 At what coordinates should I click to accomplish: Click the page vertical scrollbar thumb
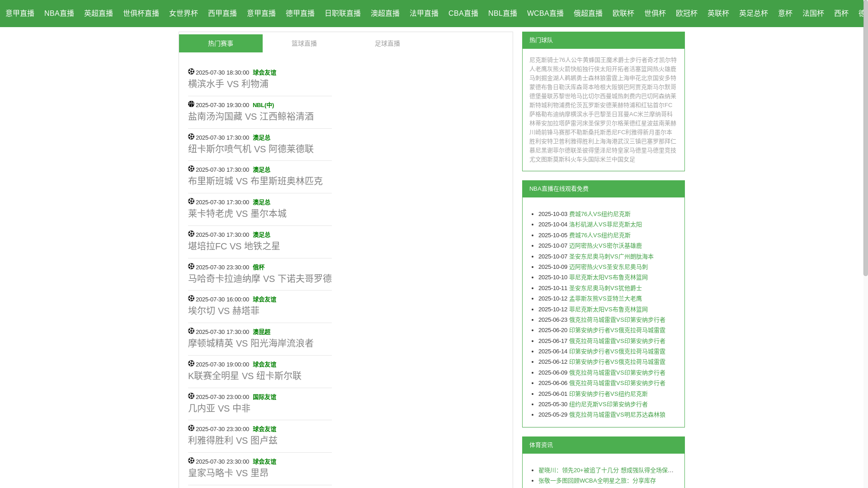(x=865, y=138)
